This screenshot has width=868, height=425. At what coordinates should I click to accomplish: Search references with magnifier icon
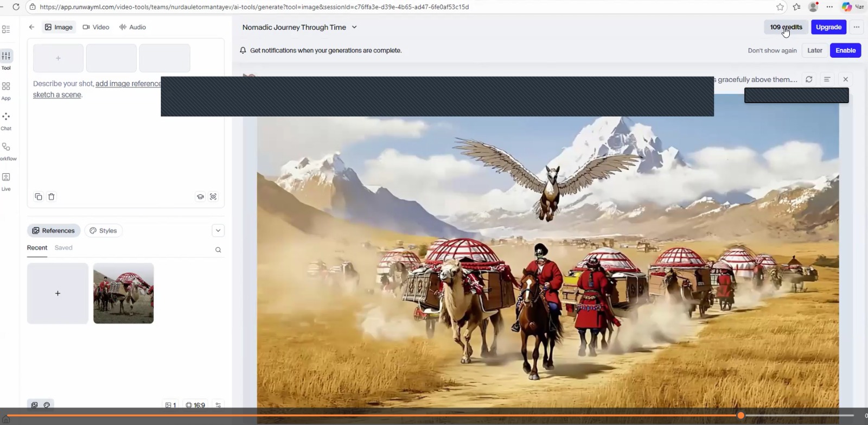218,250
